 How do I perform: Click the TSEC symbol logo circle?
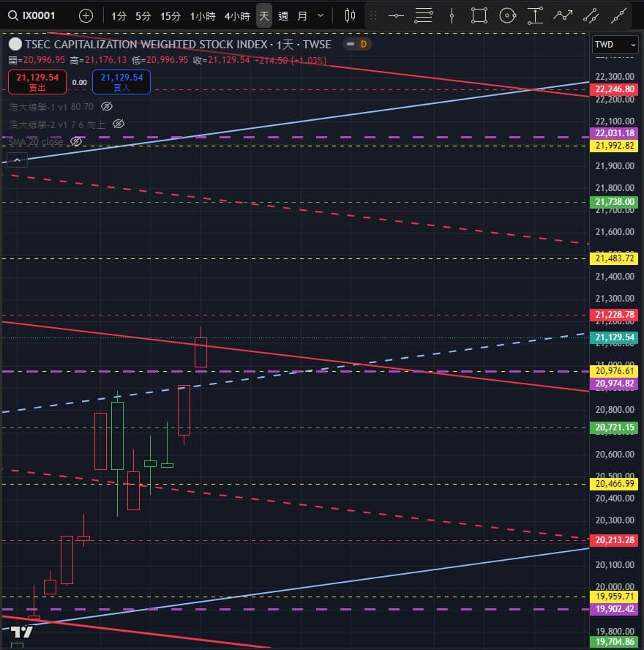pos(15,44)
